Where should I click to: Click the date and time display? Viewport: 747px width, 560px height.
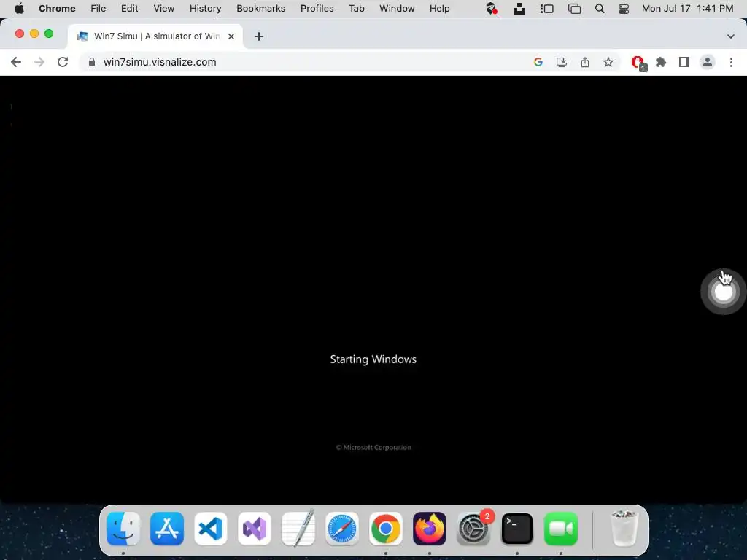pos(687,9)
